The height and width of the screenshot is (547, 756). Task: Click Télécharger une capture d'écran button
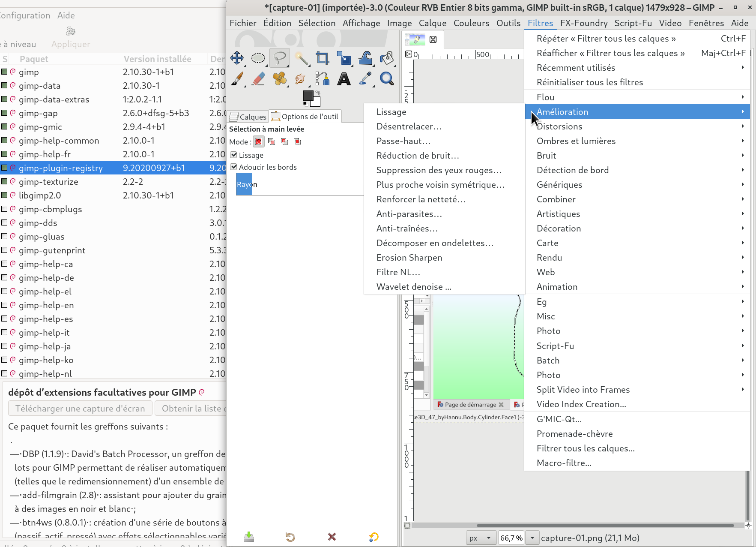coord(80,409)
